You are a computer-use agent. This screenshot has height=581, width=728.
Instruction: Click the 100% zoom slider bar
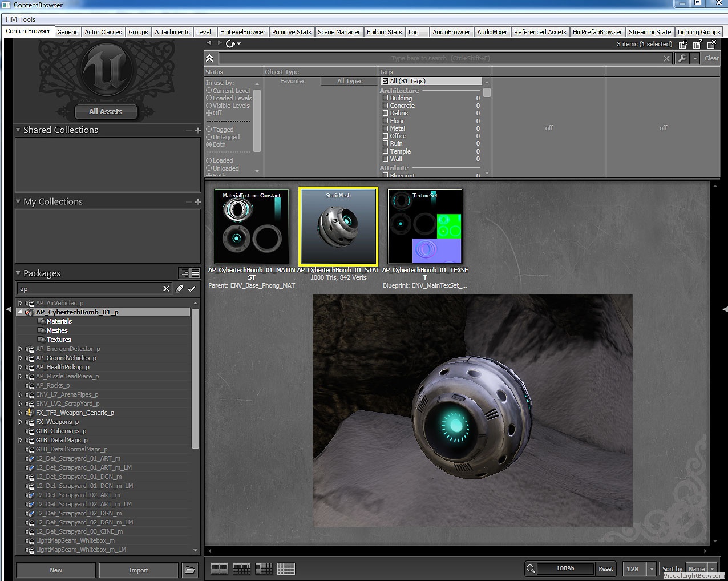pyautogui.click(x=565, y=568)
